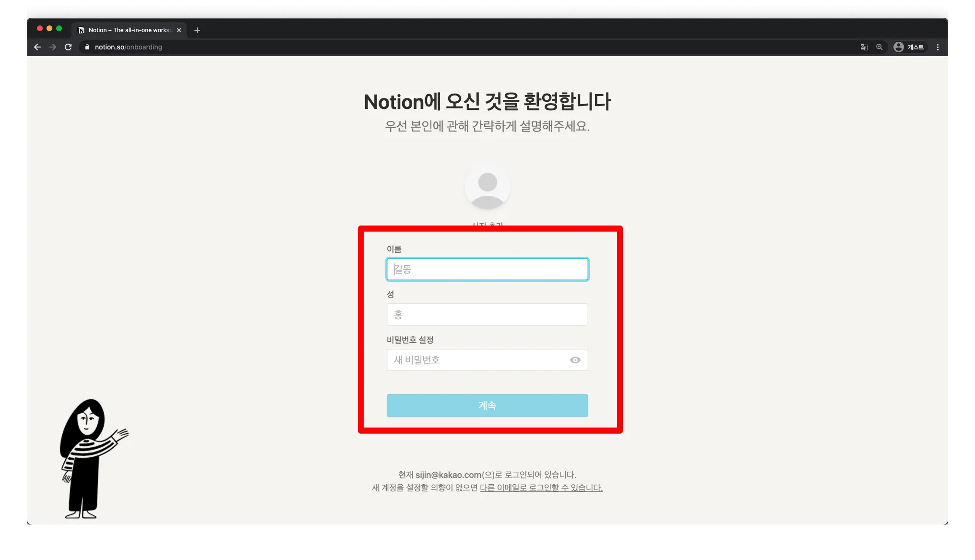Image resolution: width=975 pixels, height=560 pixels.
Task: Click the profile photo avatar placeholder
Action: pos(487,187)
